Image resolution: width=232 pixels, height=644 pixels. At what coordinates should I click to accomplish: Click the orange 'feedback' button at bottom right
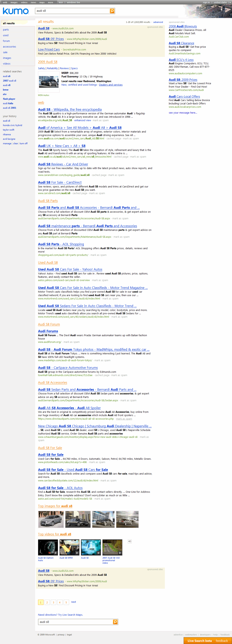click(x=222, y=641)
